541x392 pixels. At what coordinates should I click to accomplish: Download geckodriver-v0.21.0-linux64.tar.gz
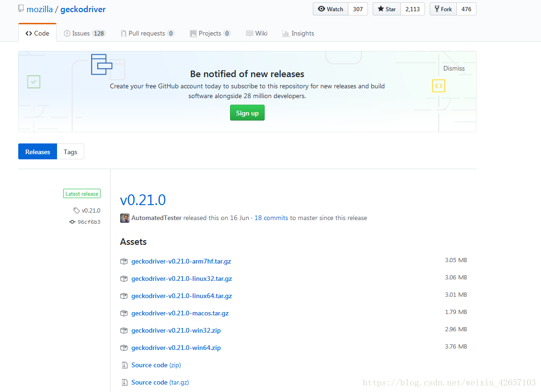coord(181,296)
